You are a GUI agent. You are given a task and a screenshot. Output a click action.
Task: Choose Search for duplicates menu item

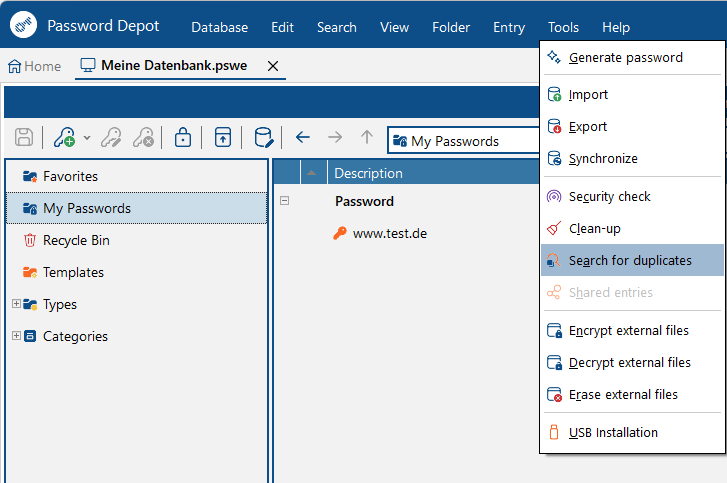tap(632, 261)
